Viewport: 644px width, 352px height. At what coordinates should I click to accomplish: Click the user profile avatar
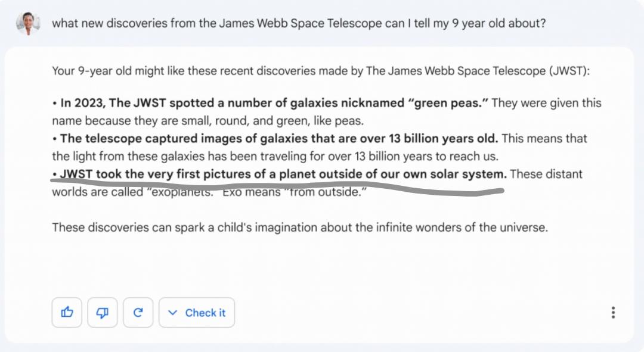coord(28,23)
